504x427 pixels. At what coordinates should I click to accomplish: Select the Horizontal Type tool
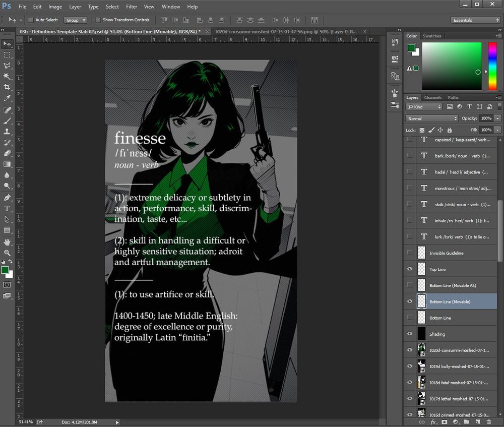pyautogui.click(x=7, y=208)
